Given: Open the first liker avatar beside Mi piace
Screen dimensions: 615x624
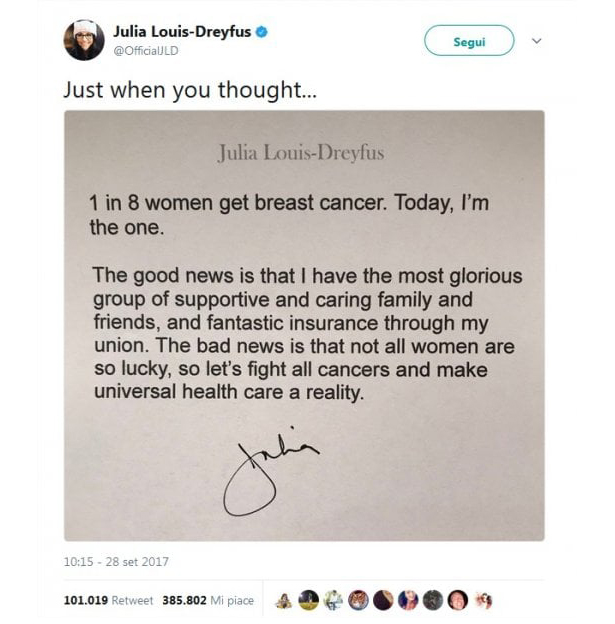Looking at the screenshot, I should [283, 601].
